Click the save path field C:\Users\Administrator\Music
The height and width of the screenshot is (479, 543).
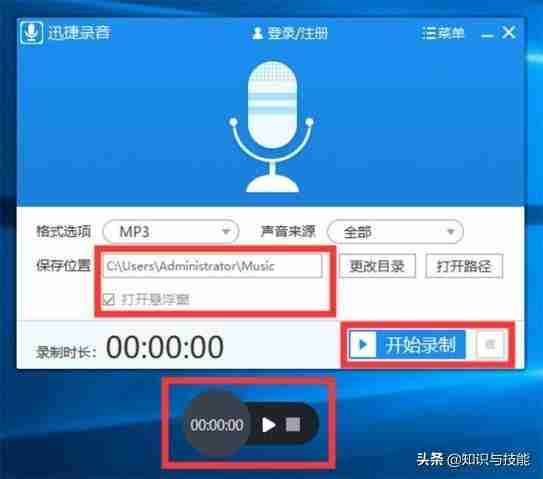(x=213, y=266)
